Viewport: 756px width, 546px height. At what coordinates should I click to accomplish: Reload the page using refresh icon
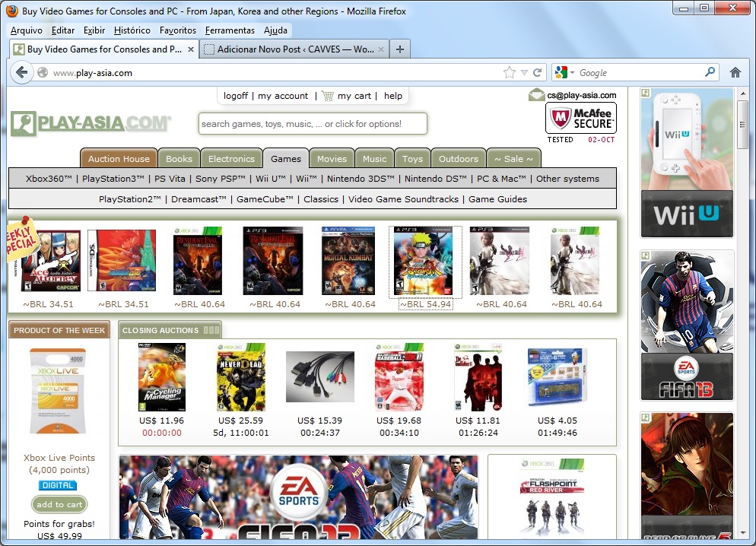tap(538, 72)
